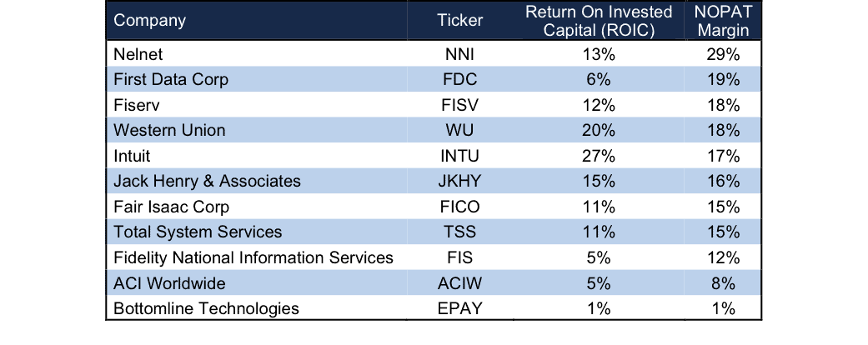This screenshot has width=868, height=345.
Task: Click Intuit's 27% ROIC value
Action: click(x=599, y=156)
